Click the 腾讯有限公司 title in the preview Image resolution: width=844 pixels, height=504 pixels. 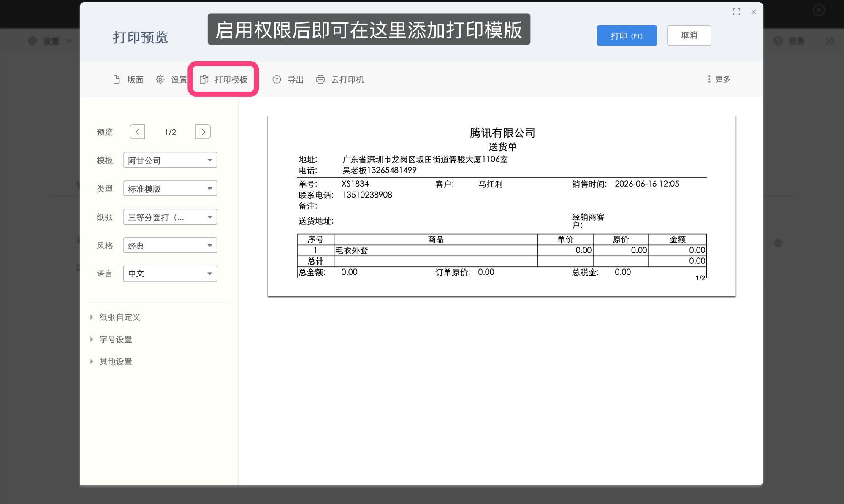coord(502,133)
